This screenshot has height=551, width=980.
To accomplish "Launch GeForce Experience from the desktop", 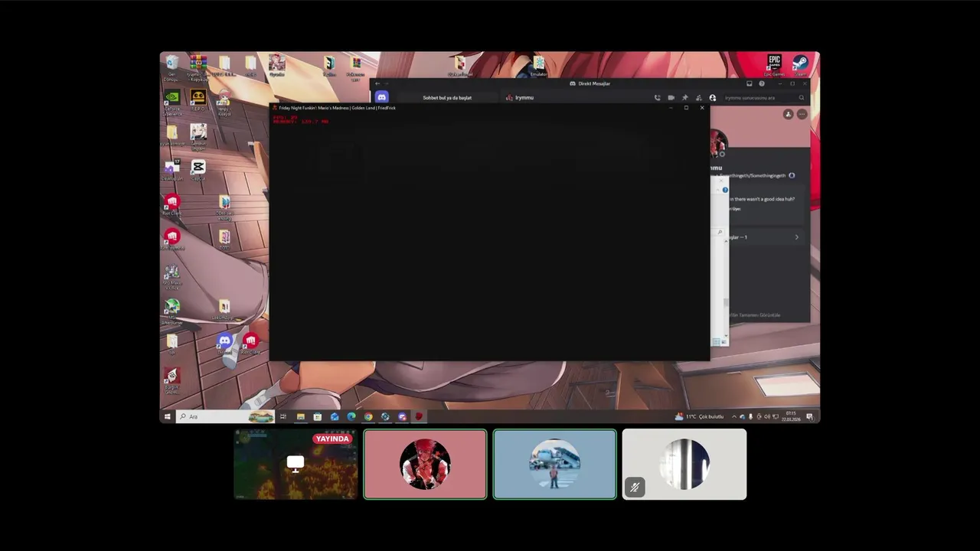I will pyautogui.click(x=172, y=102).
